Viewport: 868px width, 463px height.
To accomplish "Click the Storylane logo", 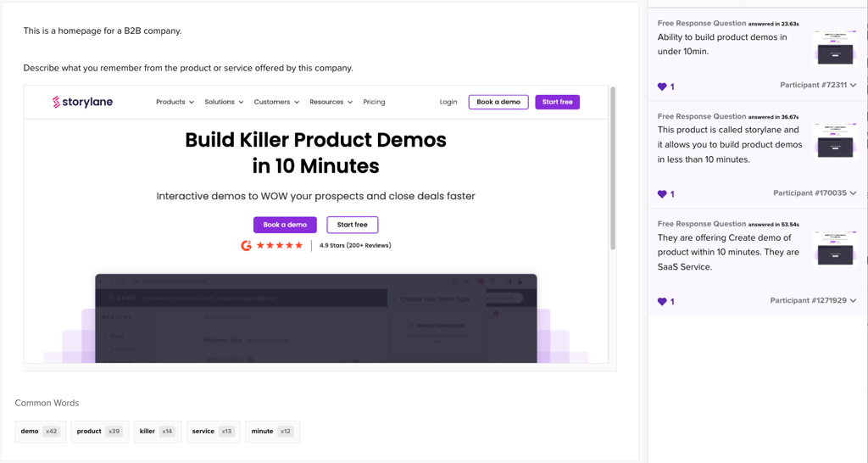I will point(82,102).
